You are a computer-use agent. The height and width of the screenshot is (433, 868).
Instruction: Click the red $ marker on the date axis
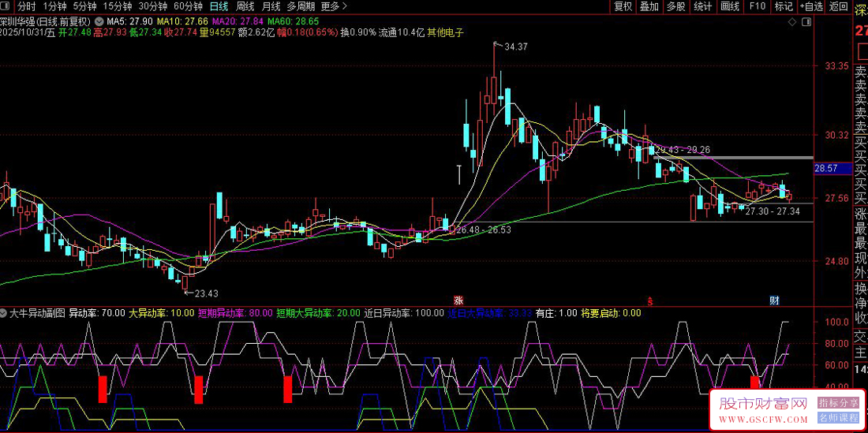[652, 300]
